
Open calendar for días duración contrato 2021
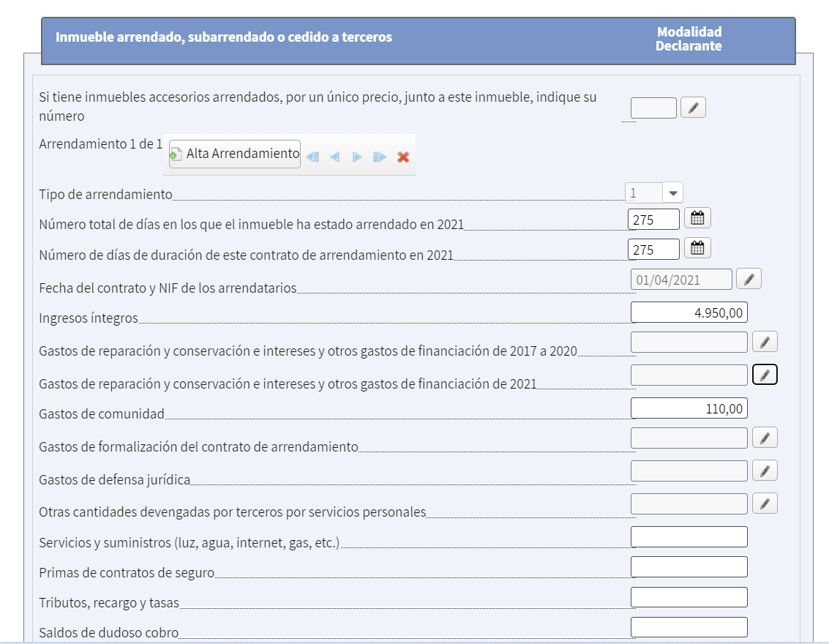coord(697,248)
